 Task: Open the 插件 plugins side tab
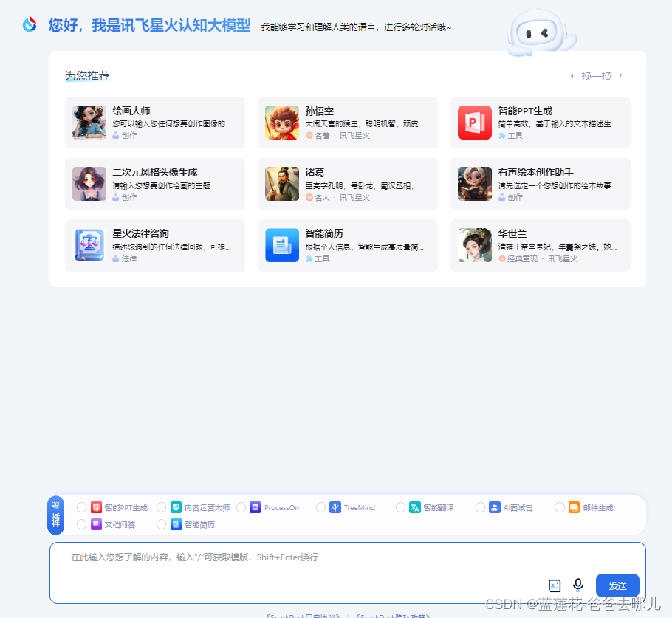(55, 515)
